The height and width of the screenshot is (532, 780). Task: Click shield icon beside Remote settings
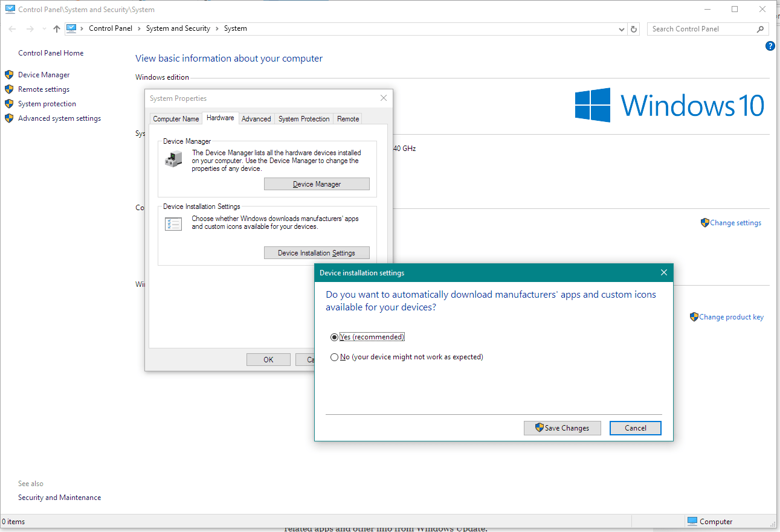tap(9, 89)
